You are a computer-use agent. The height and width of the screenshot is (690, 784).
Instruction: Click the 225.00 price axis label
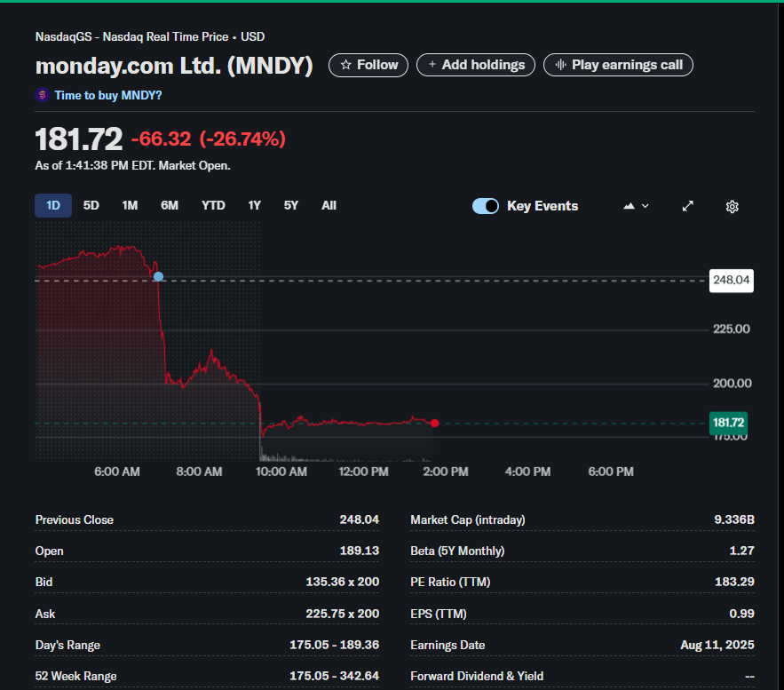click(x=731, y=329)
